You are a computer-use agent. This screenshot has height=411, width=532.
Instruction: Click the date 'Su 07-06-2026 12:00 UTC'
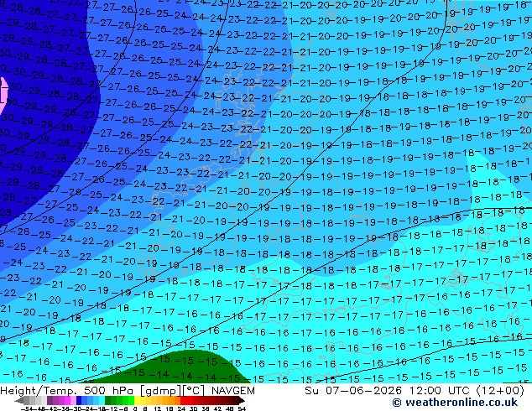coord(389,391)
